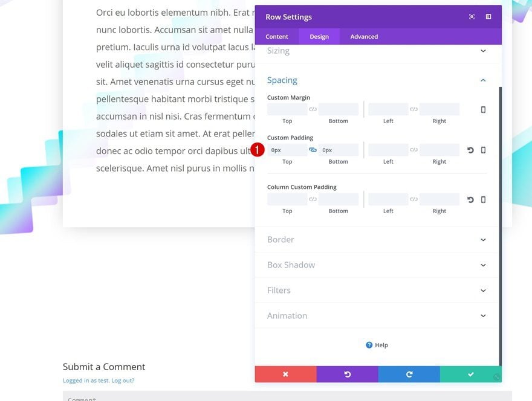Click the 'Submit a Comment' heading
Screen dimensions: 532x401
pyautogui.click(x=104, y=367)
